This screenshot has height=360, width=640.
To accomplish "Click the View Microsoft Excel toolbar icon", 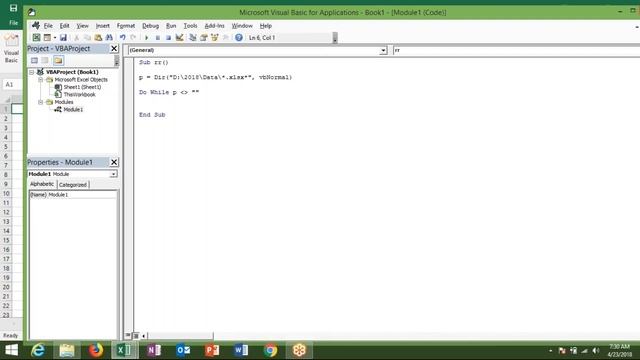I will coord(36,38).
